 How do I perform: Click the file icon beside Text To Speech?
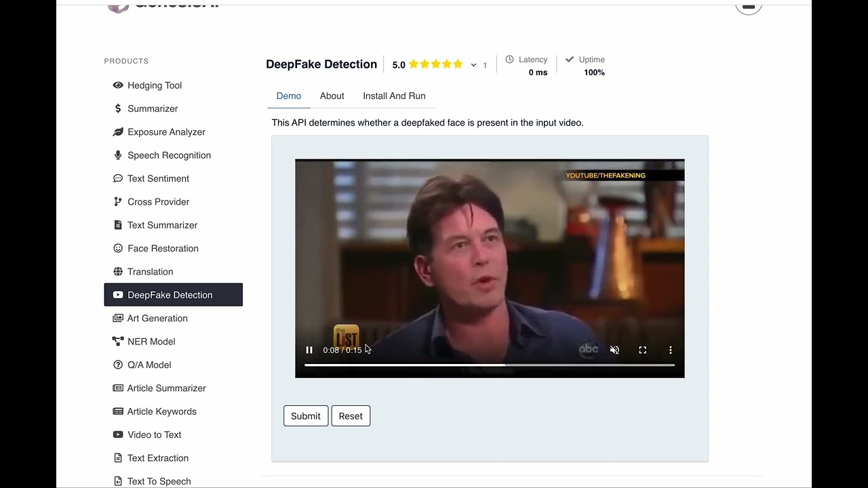[118, 481]
